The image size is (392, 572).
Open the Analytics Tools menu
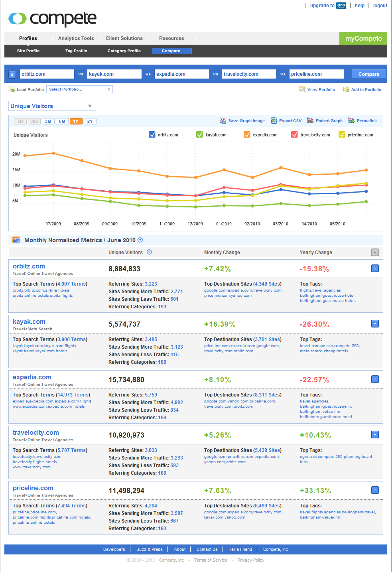[76, 38]
